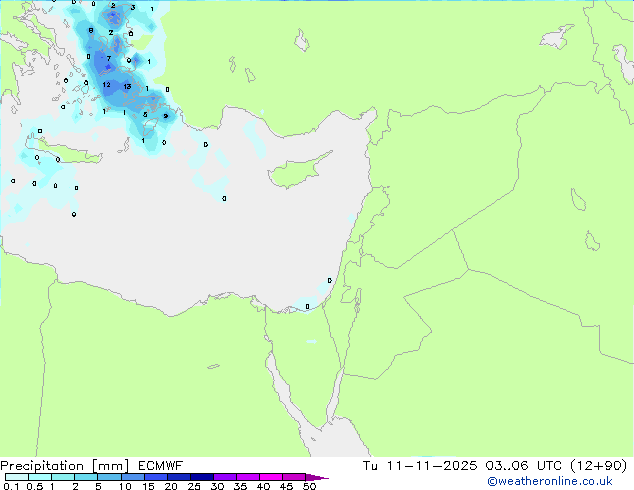Click the '13' precipitation value on map
Screen dimensions: 634x490
point(127,86)
